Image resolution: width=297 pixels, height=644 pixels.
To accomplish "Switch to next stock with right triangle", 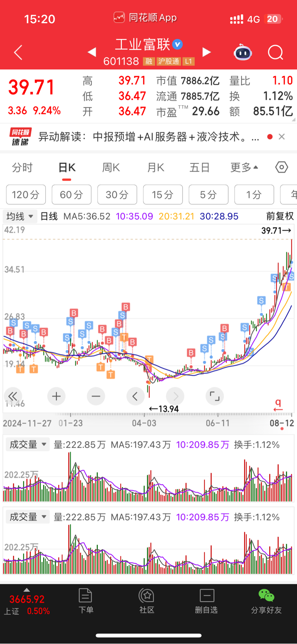I will 207,52.
